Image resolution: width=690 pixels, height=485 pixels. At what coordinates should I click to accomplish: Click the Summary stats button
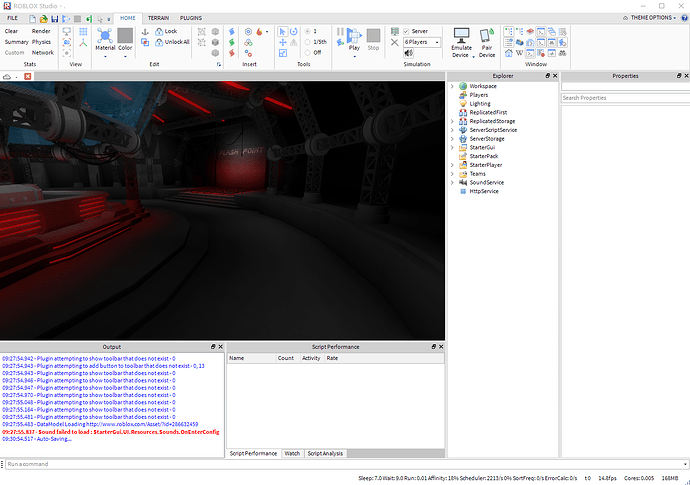(x=17, y=42)
